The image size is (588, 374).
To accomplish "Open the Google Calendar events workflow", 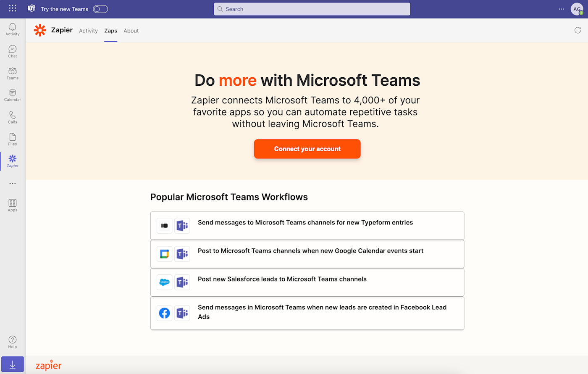I will pos(307,254).
